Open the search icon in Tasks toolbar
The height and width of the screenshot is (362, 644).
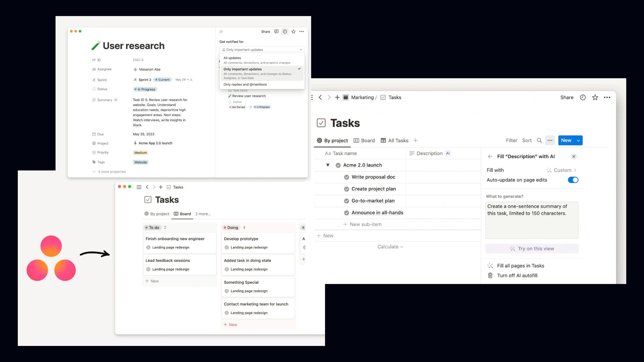pos(539,140)
